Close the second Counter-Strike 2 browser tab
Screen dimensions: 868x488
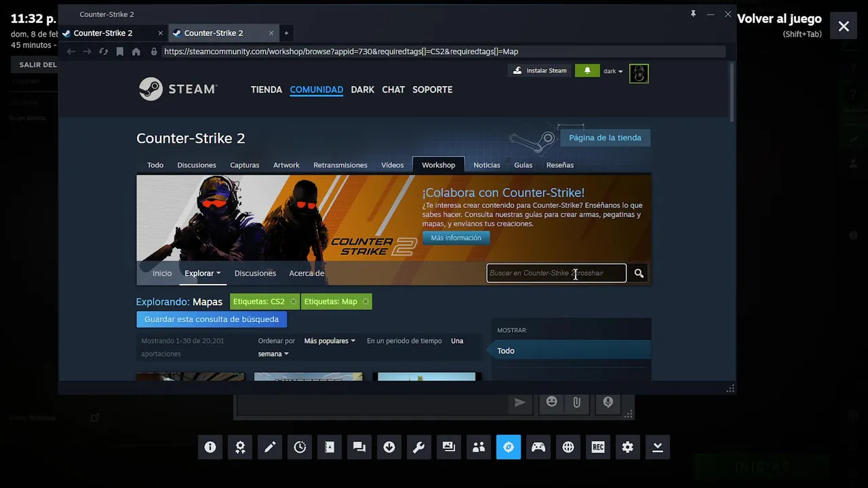click(271, 33)
